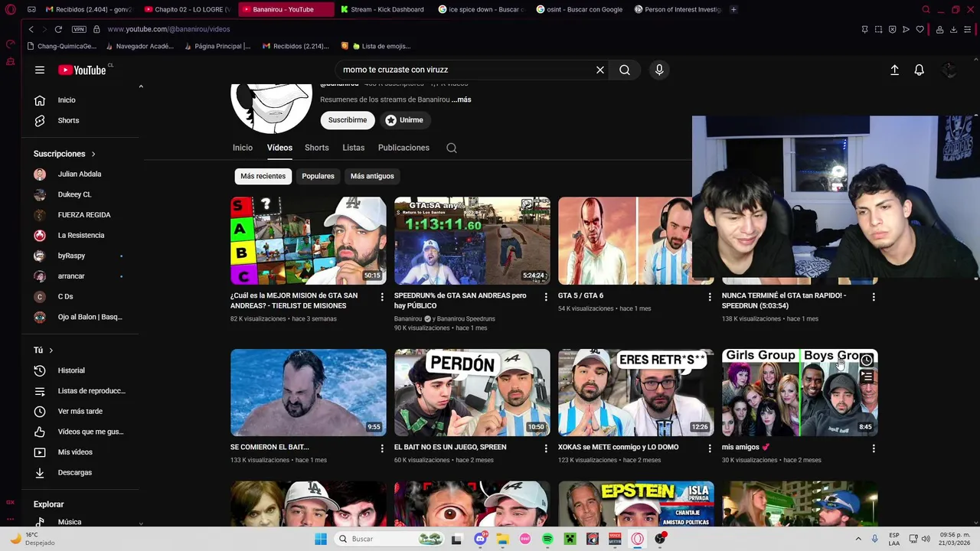Open the upload/create icon in header
Screen dimensions: 980x551
(x=894, y=70)
